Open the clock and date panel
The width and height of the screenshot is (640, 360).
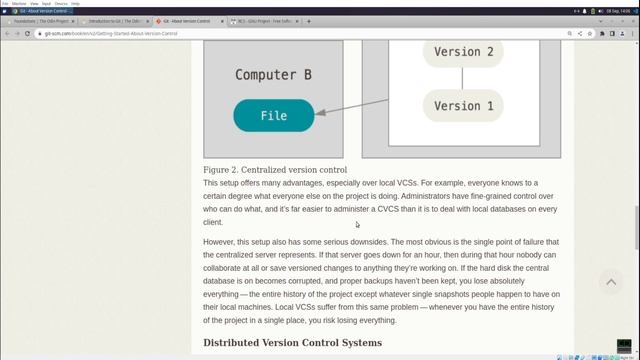point(618,11)
